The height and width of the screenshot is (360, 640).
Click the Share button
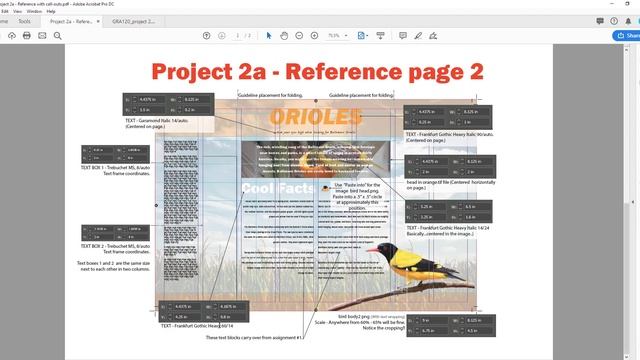pyautogui.click(x=627, y=36)
